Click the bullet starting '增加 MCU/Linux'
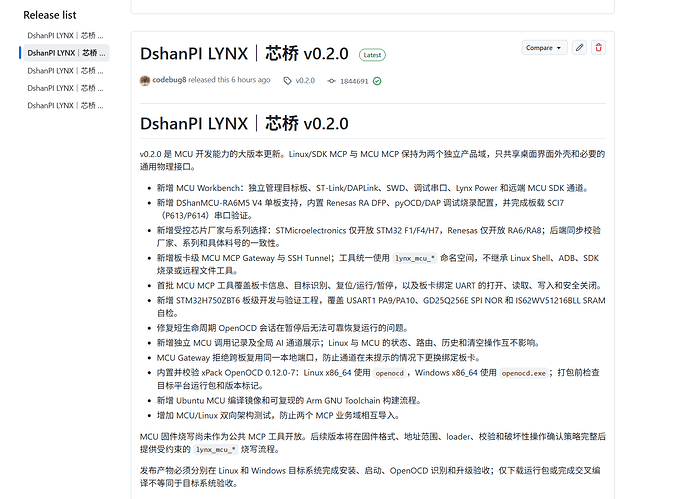The image size is (687, 499). pos(279,415)
